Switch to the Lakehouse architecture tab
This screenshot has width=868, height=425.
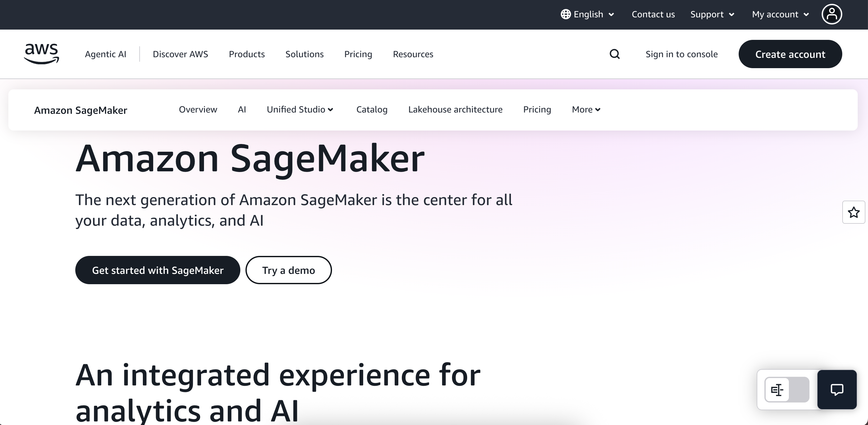pyautogui.click(x=456, y=109)
